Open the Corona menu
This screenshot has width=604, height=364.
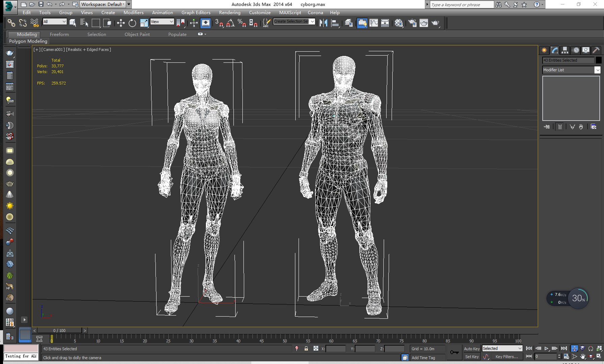315,12
